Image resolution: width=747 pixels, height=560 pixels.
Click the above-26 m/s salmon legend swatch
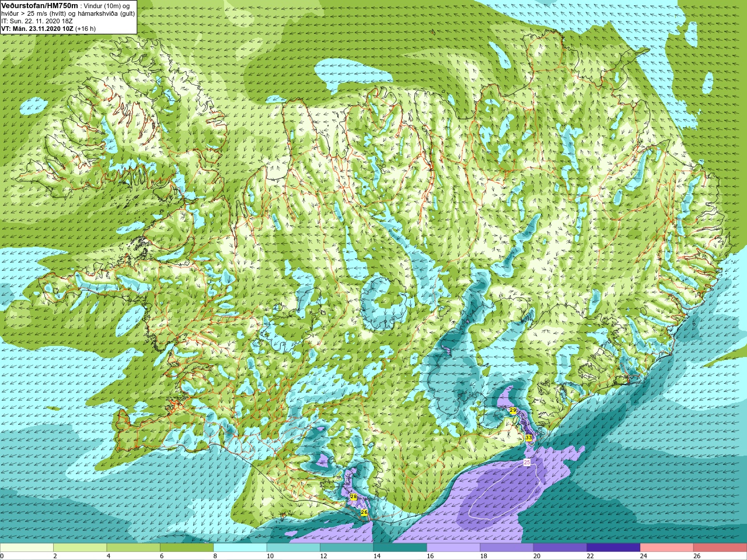click(x=720, y=548)
